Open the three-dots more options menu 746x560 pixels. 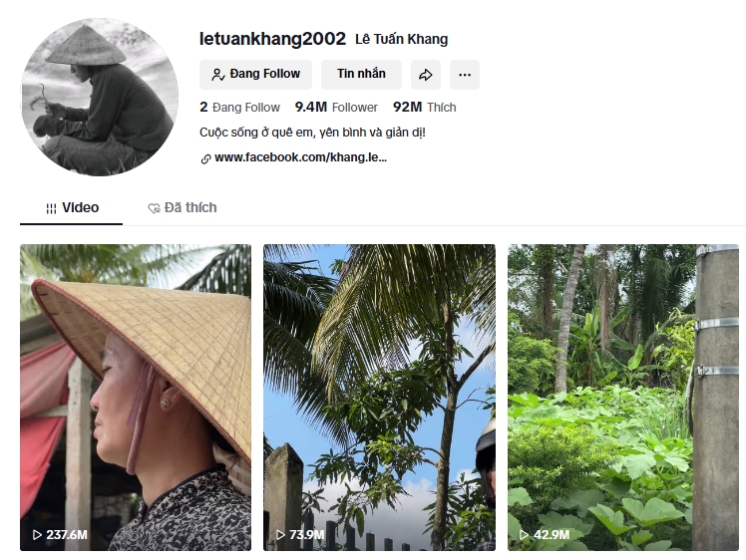pyautogui.click(x=465, y=75)
